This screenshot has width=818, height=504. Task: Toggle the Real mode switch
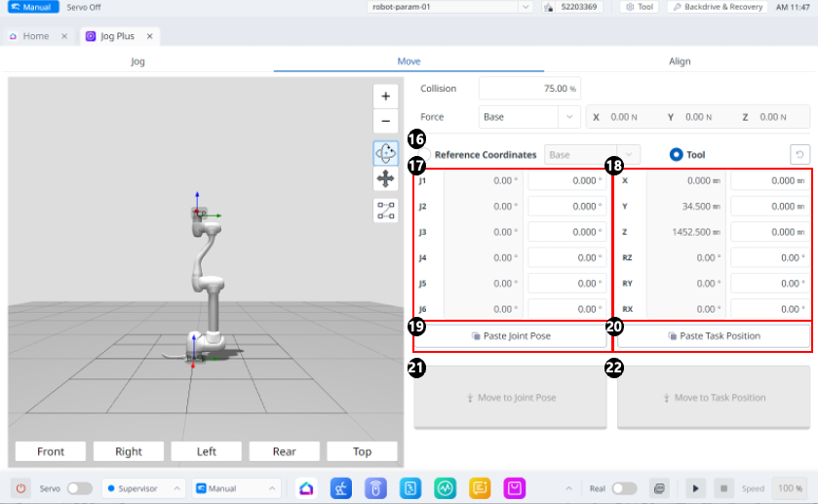[624, 487]
